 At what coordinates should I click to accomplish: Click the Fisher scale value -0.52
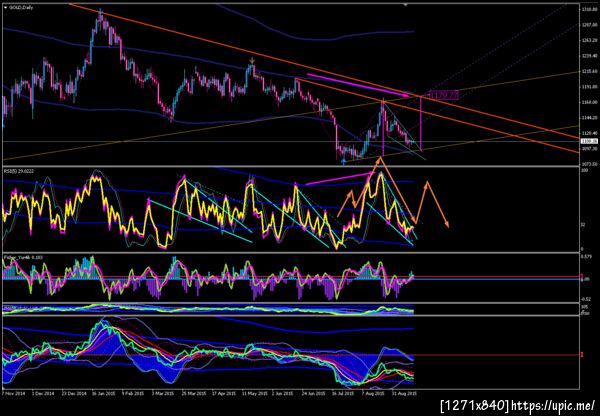[585, 299]
